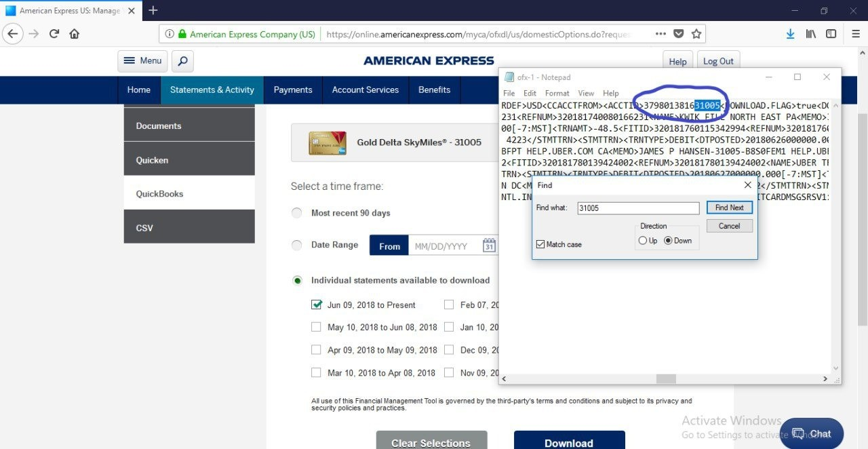This screenshot has height=449, width=868.
Task: Click Find Next button
Action: pos(730,208)
